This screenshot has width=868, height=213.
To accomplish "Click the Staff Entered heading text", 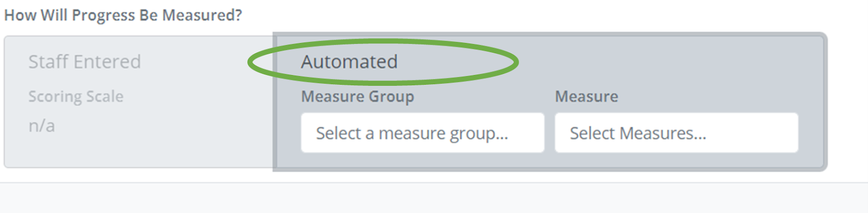I will click(x=85, y=62).
